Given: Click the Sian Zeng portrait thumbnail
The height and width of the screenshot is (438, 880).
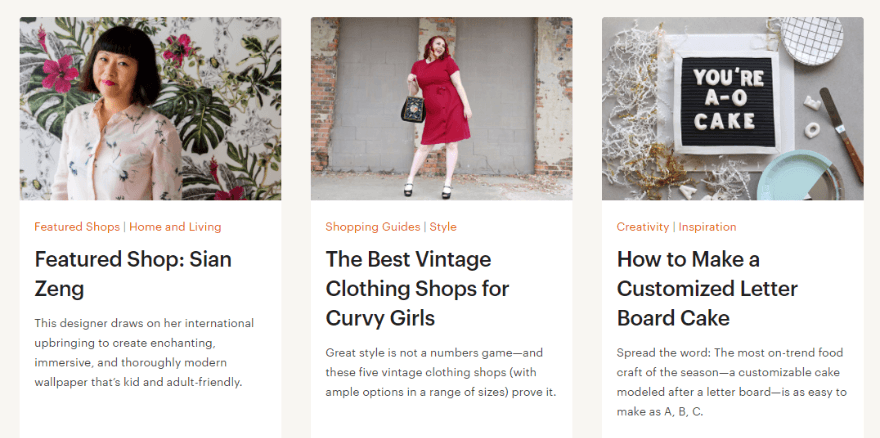Looking at the screenshot, I should click(x=150, y=108).
